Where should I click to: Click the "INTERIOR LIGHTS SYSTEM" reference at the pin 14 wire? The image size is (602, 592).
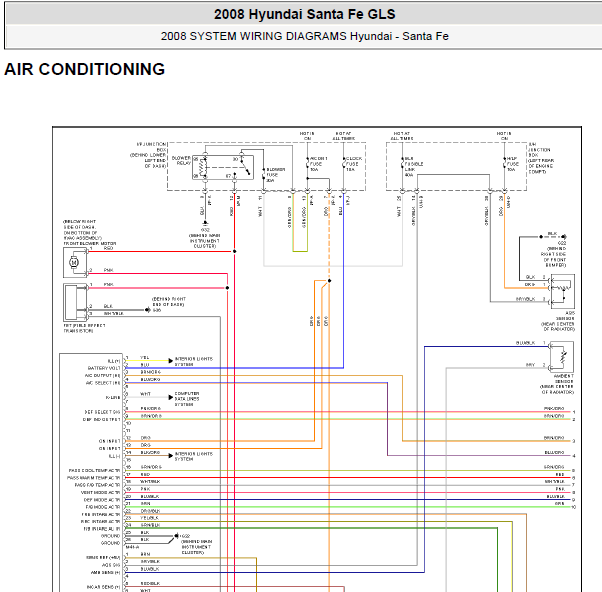tap(194, 456)
